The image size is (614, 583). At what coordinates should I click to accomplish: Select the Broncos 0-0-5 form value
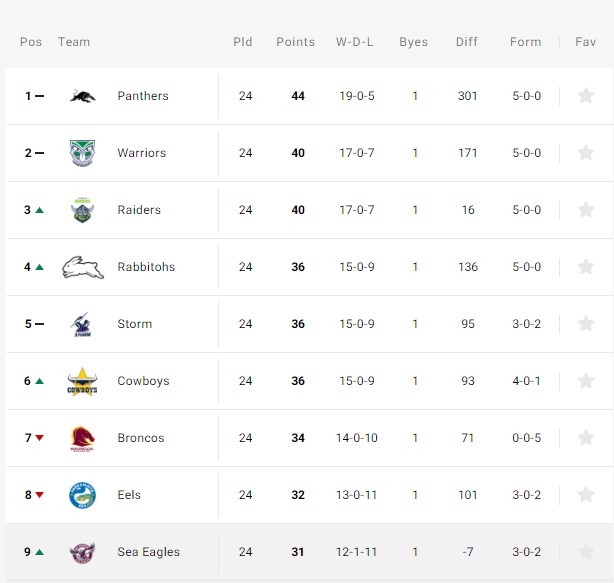pyautogui.click(x=527, y=438)
